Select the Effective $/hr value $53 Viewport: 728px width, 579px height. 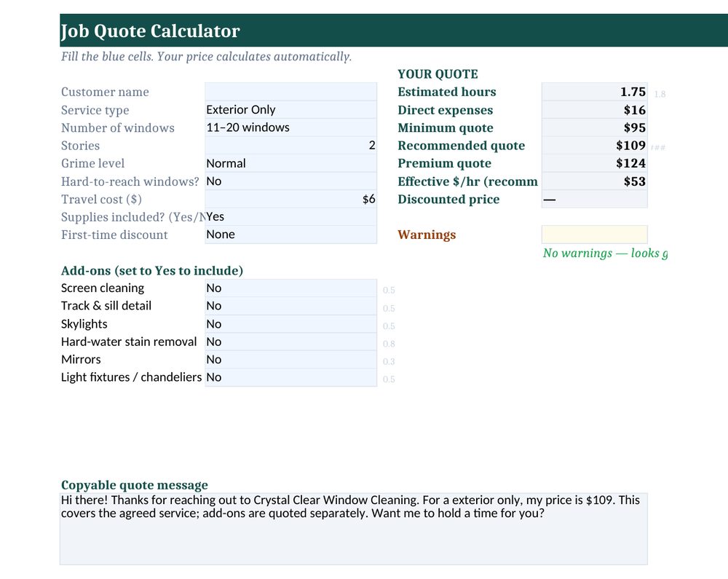(594, 181)
